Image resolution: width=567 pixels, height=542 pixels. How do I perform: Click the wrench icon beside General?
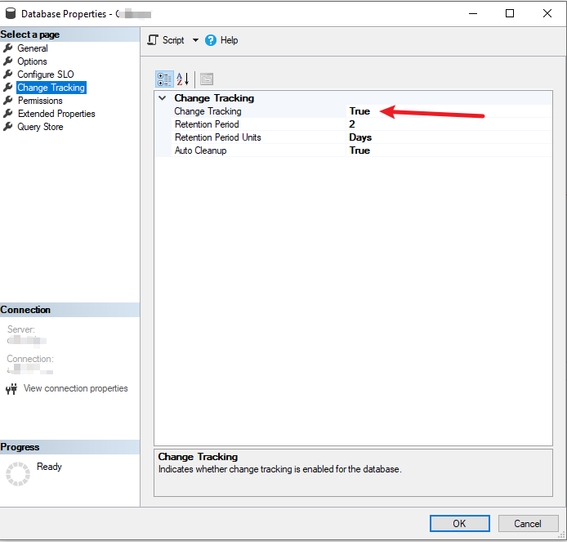[x=8, y=48]
